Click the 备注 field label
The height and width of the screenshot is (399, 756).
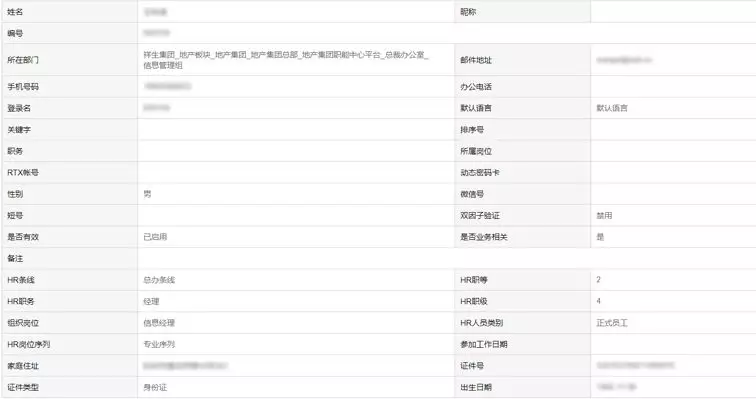[15, 258]
